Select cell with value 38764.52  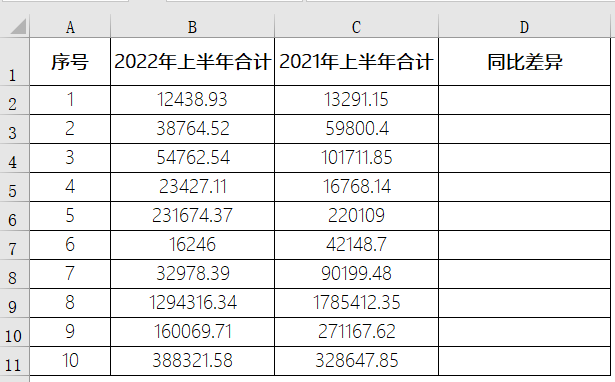[192, 129]
